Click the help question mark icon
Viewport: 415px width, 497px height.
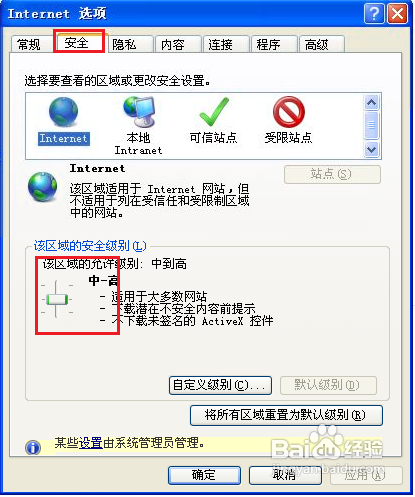(x=374, y=14)
